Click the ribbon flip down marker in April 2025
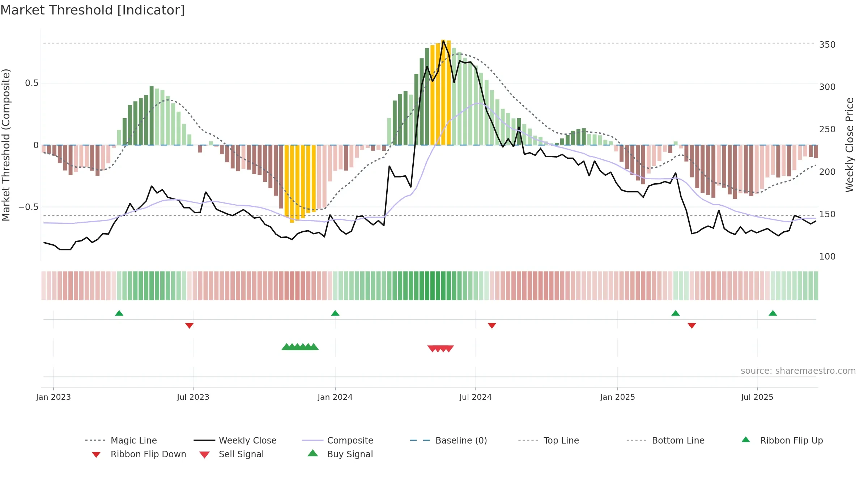The height and width of the screenshot is (488, 868). tap(692, 326)
